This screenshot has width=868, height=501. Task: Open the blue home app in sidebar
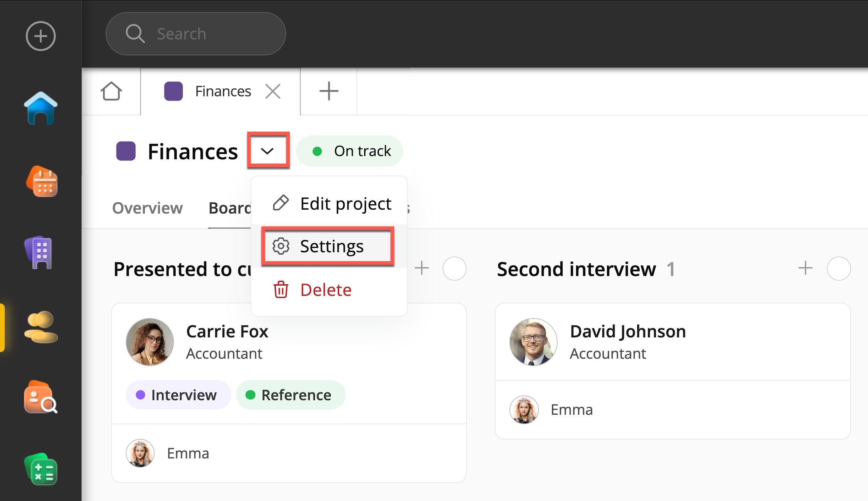[x=40, y=108]
